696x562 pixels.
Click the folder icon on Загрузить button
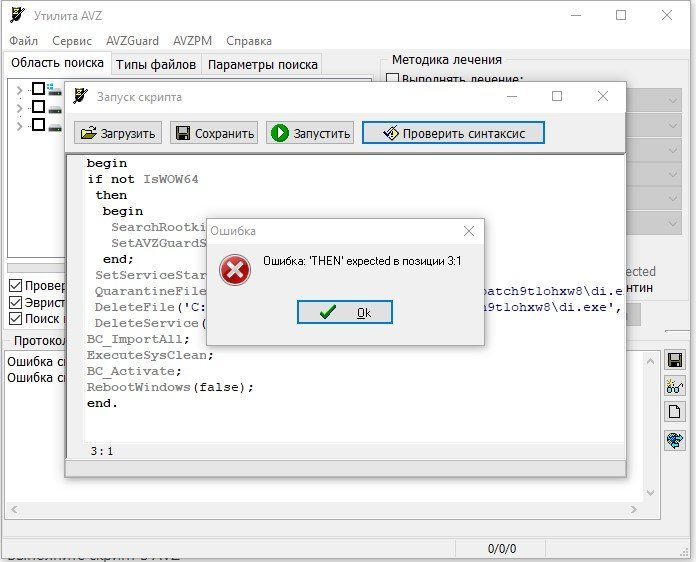pyautogui.click(x=88, y=133)
